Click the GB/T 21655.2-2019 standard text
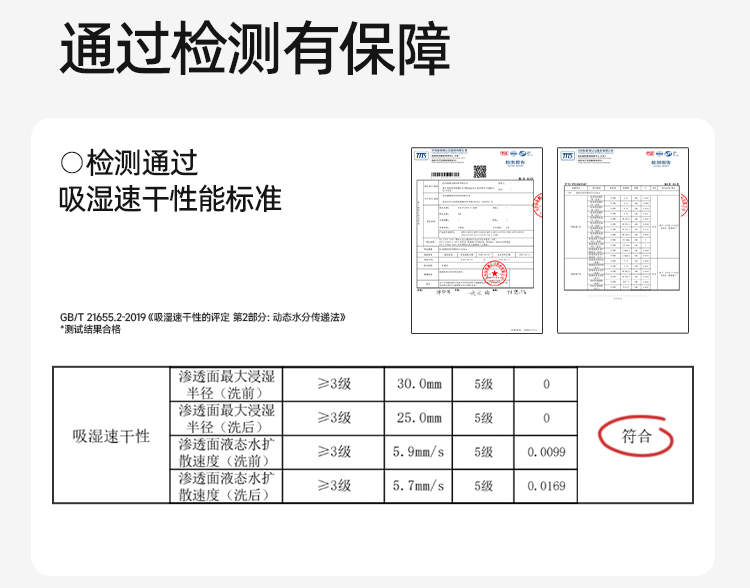This screenshot has height=588, width=750. tap(203, 317)
